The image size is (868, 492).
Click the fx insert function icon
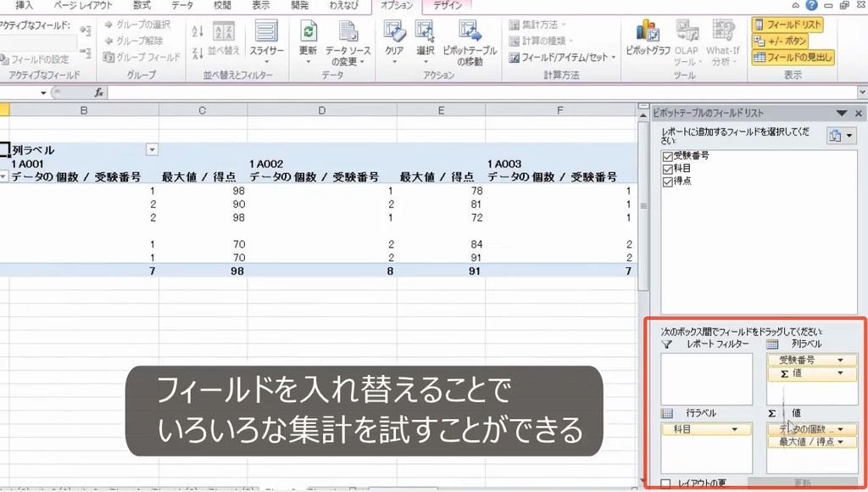99,92
